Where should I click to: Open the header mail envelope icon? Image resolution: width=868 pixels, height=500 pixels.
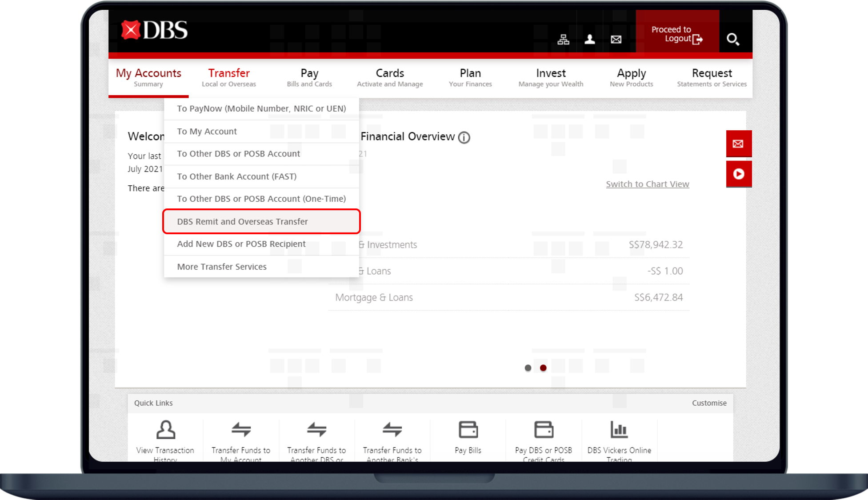click(x=616, y=40)
